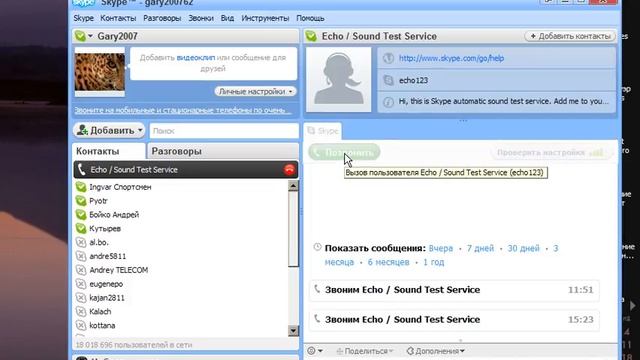Show messages from Вчера
Viewport: 640px width, 360px height.
point(441,248)
